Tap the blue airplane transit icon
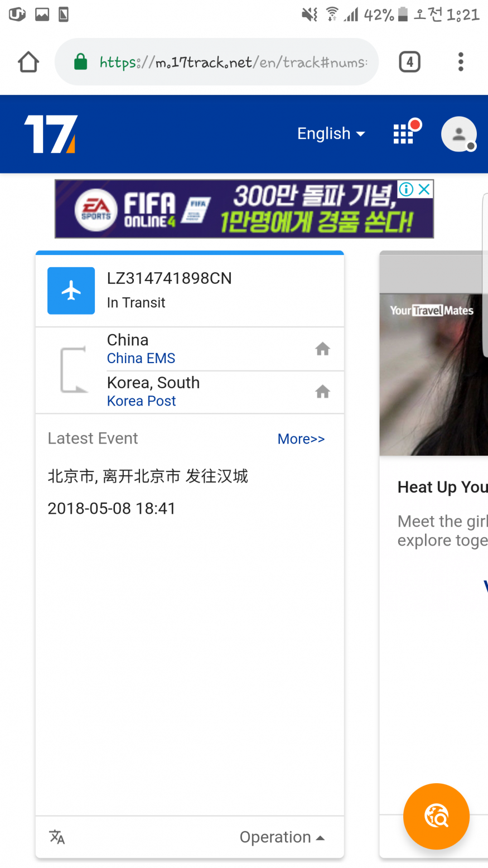488x868 pixels. coord(71,291)
